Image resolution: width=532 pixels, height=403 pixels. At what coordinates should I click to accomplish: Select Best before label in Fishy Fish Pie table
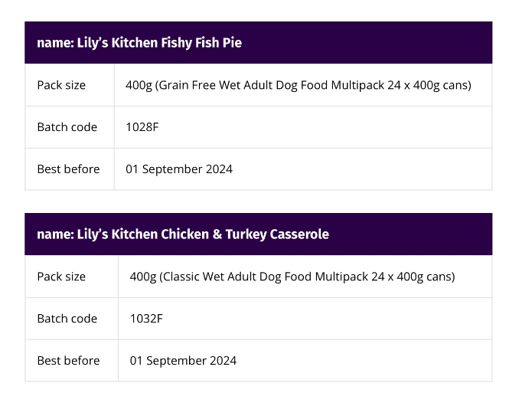point(68,169)
